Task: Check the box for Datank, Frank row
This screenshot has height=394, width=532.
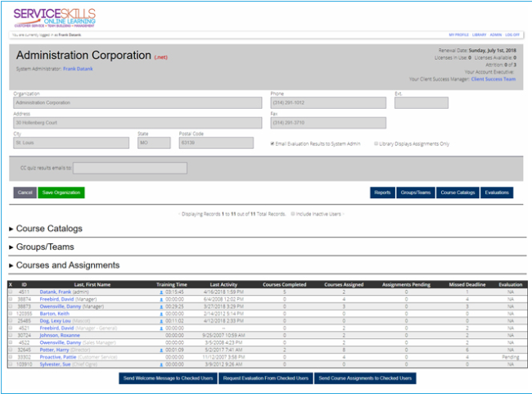Action: point(11,292)
